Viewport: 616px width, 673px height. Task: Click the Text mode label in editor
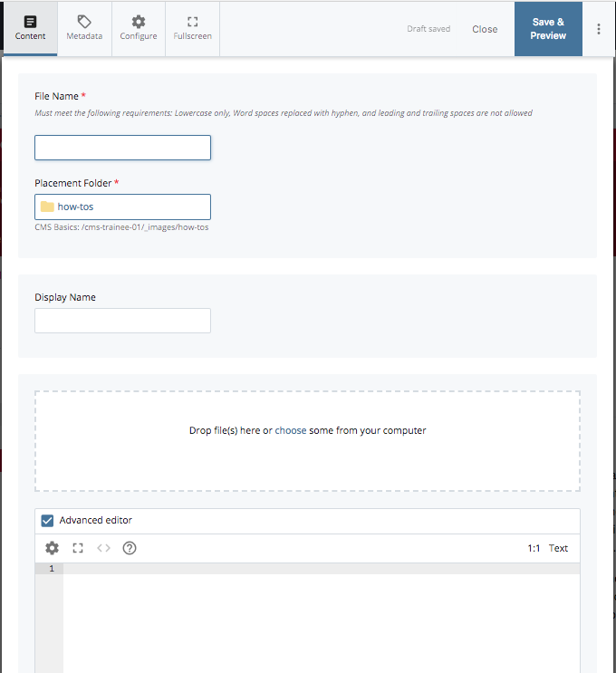pos(558,548)
